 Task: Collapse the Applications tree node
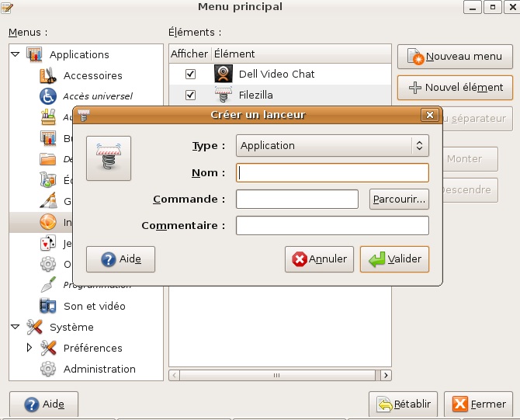coord(15,54)
